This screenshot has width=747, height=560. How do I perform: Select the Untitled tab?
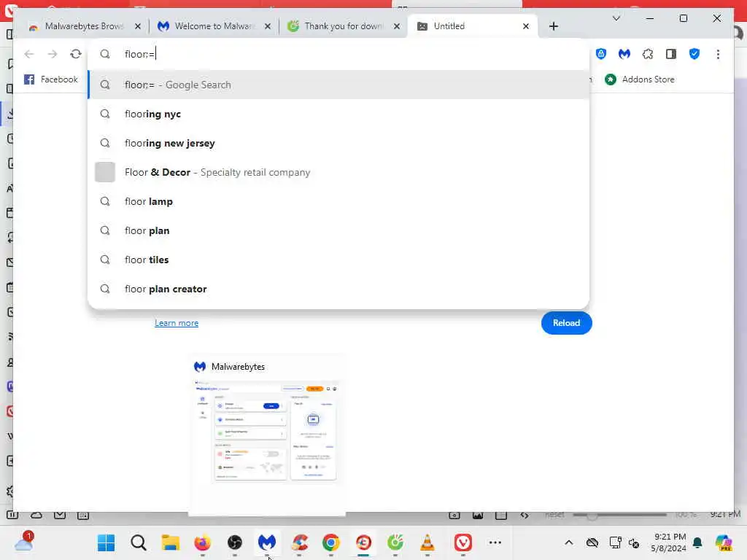(472, 26)
